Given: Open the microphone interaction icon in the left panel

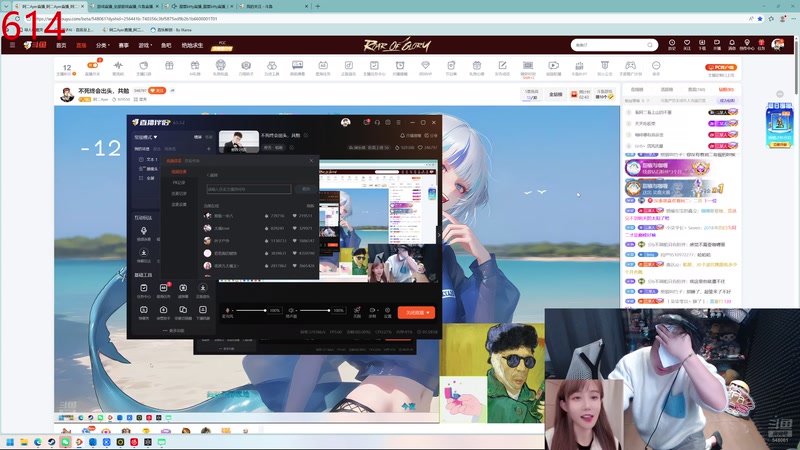Looking at the screenshot, I should (x=144, y=233).
